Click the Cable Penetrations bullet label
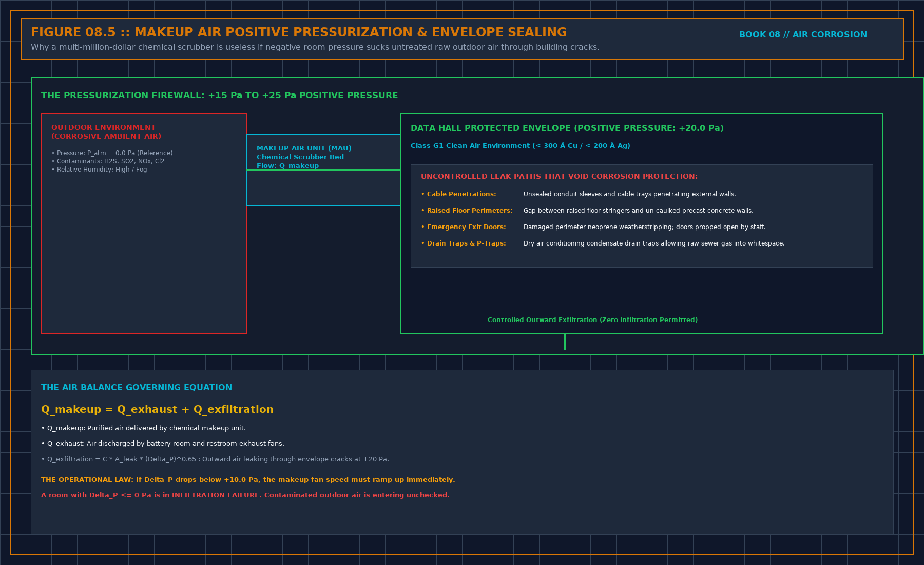This screenshot has height=565, width=924. tap(458, 194)
